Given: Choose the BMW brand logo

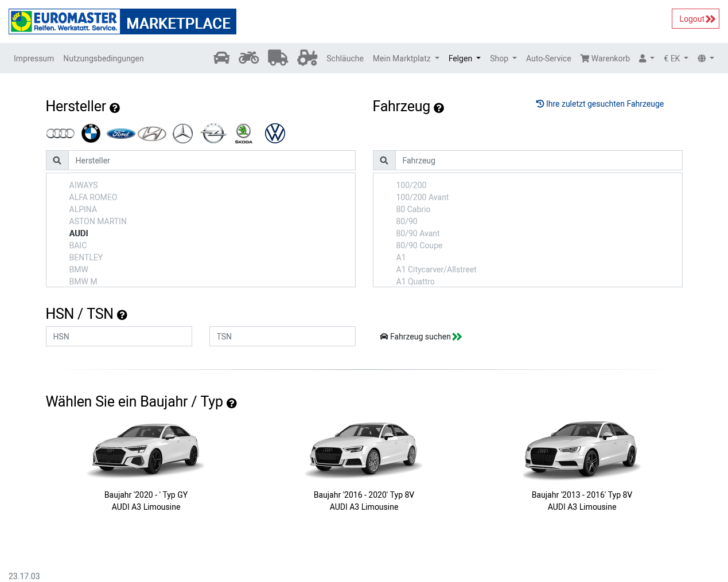Looking at the screenshot, I should (x=91, y=134).
